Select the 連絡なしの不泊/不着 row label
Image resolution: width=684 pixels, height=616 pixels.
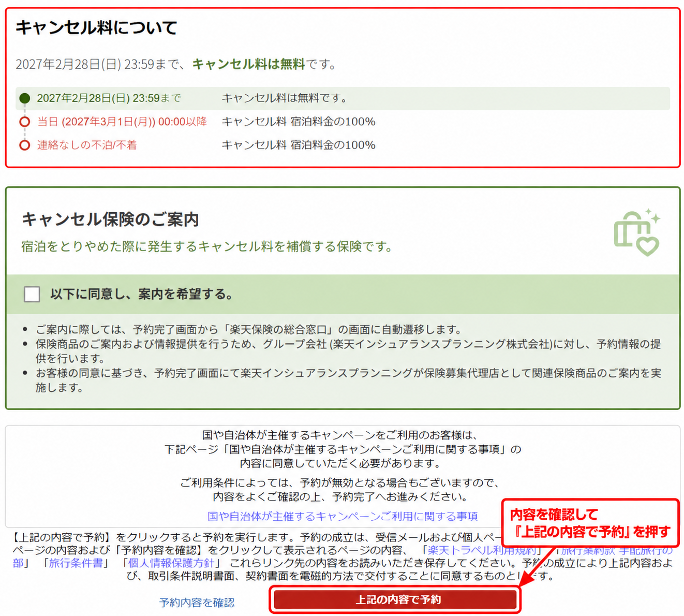click(x=87, y=145)
